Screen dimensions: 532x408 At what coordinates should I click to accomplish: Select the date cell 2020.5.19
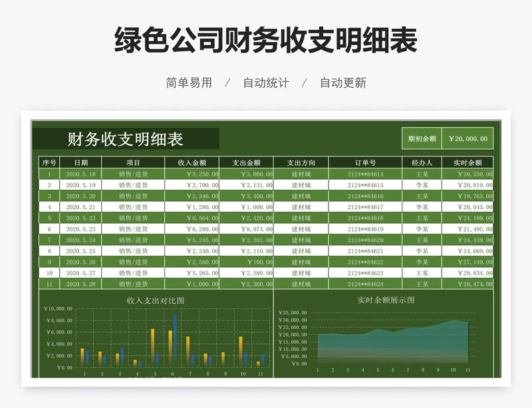pos(80,185)
